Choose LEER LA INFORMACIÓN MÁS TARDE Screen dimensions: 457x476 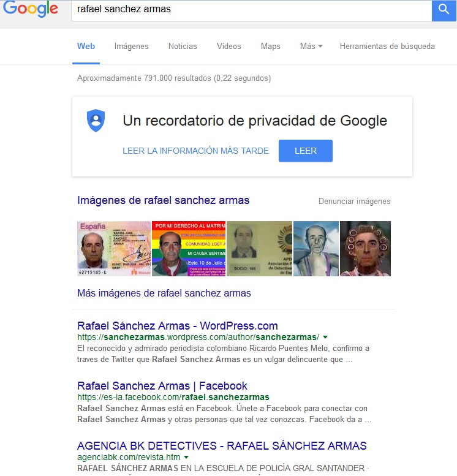[x=195, y=151]
